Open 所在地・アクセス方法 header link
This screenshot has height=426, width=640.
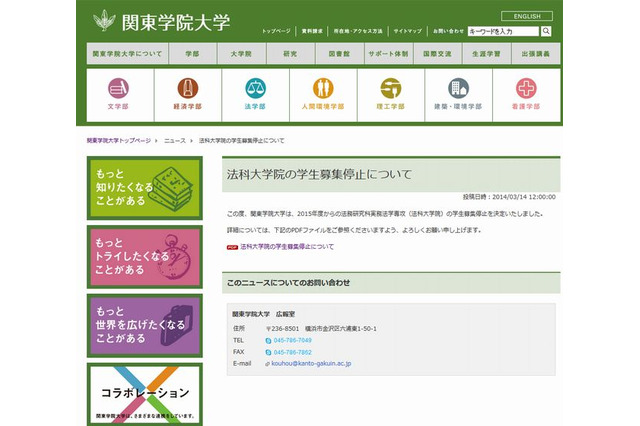pos(358,31)
